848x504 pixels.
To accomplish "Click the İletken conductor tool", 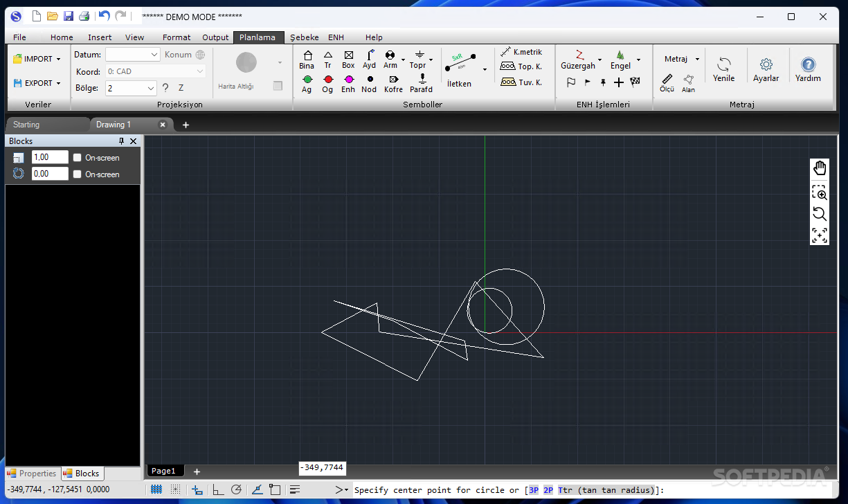I will [460, 69].
